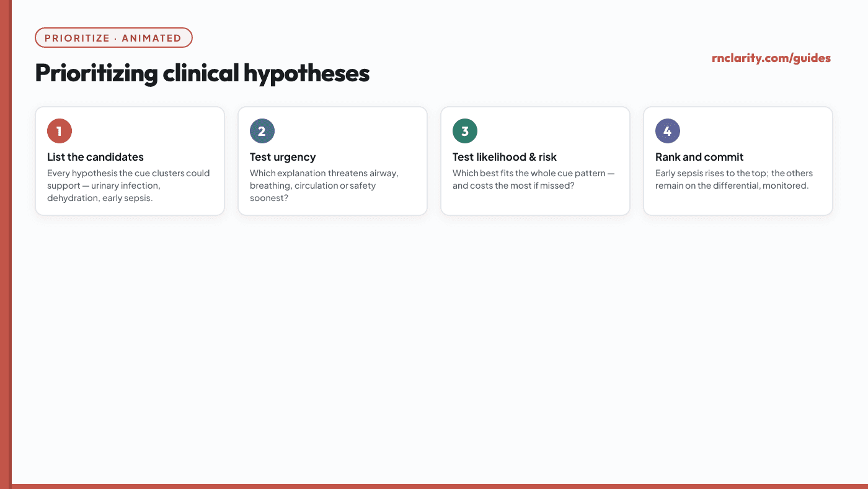Open the rnclarity.com/guides link
This screenshot has height=489, width=868.
pos(771,58)
